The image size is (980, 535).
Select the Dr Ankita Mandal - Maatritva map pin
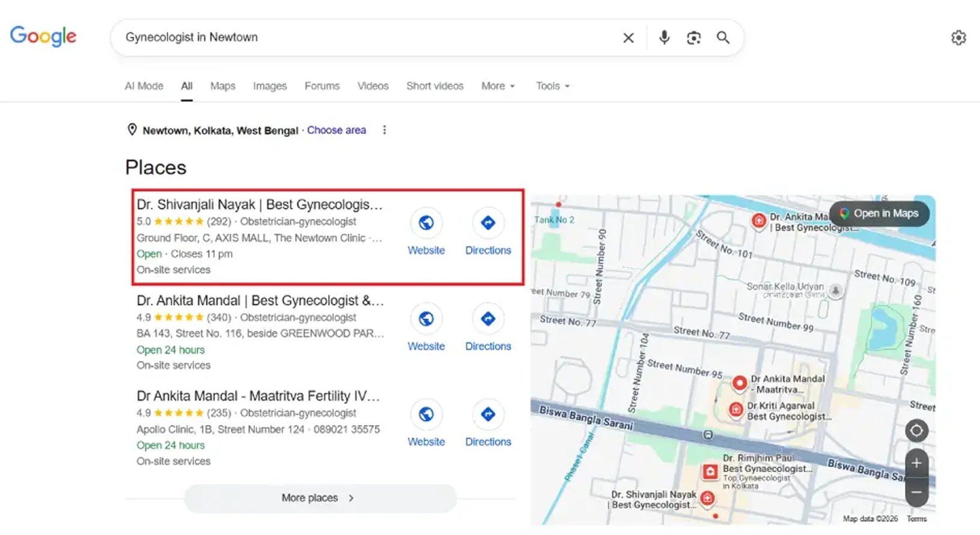740,382
